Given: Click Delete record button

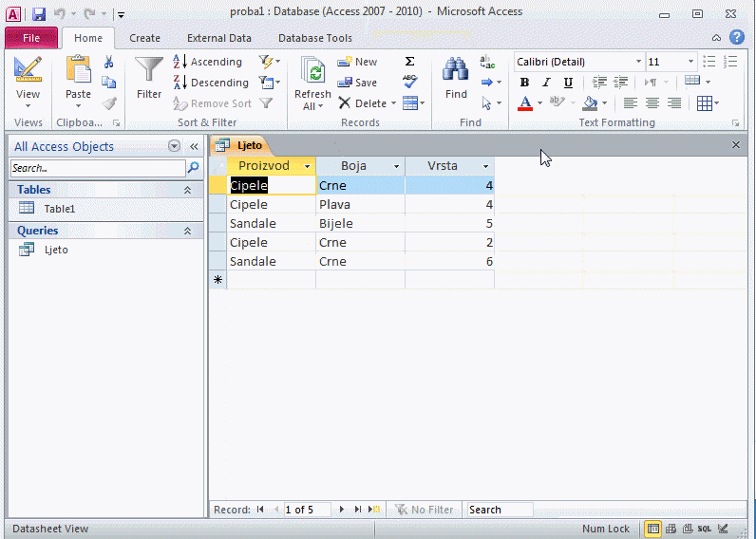Looking at the screenshot, I should [x=363, y=103].
